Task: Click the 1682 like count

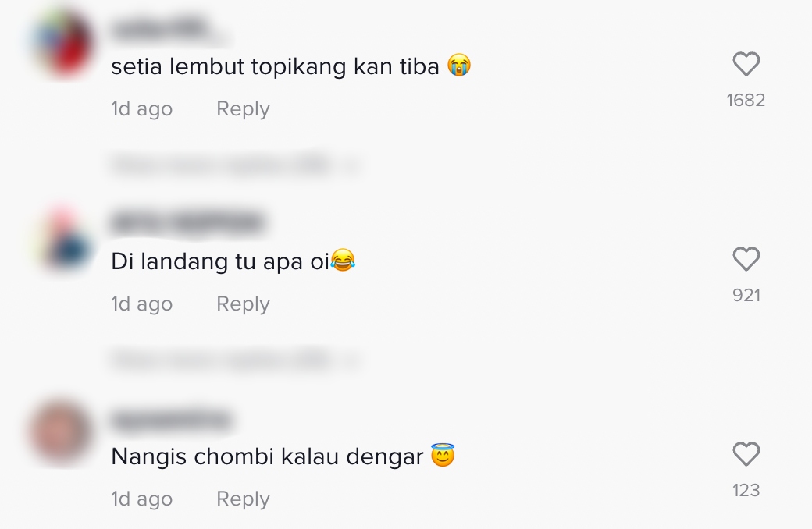Action: (746, 100)
